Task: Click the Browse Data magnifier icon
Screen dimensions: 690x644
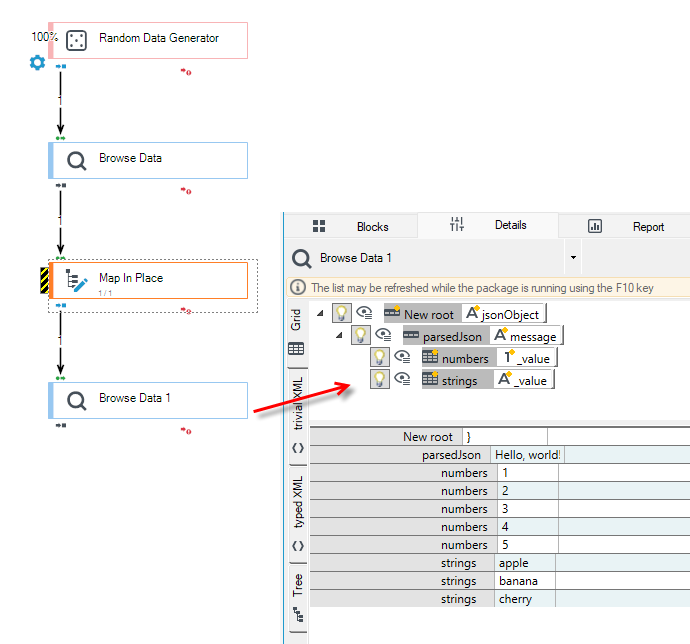Action: click(76, 161)
